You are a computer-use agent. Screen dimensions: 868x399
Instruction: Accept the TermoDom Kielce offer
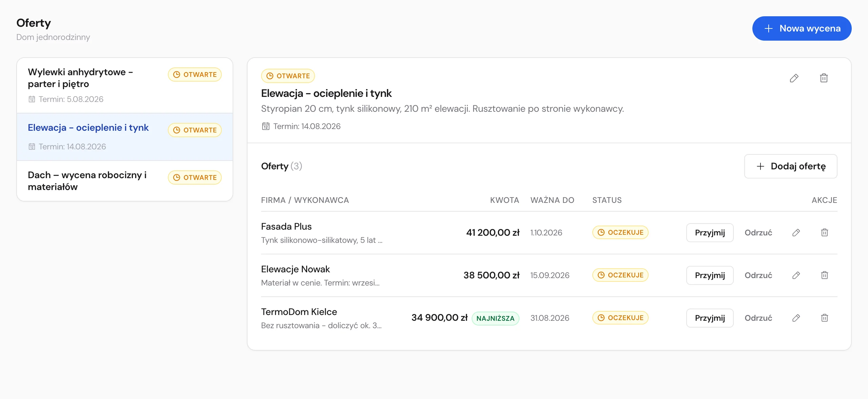710,318
